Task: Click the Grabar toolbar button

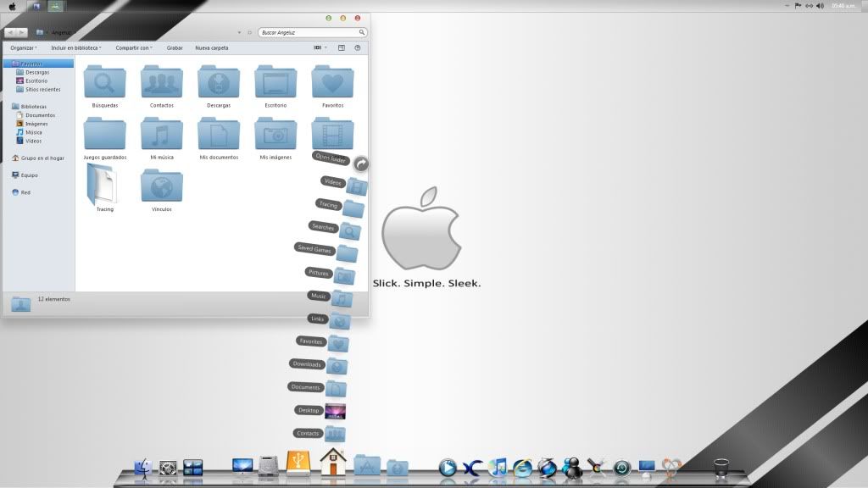Action: [175, 48]
